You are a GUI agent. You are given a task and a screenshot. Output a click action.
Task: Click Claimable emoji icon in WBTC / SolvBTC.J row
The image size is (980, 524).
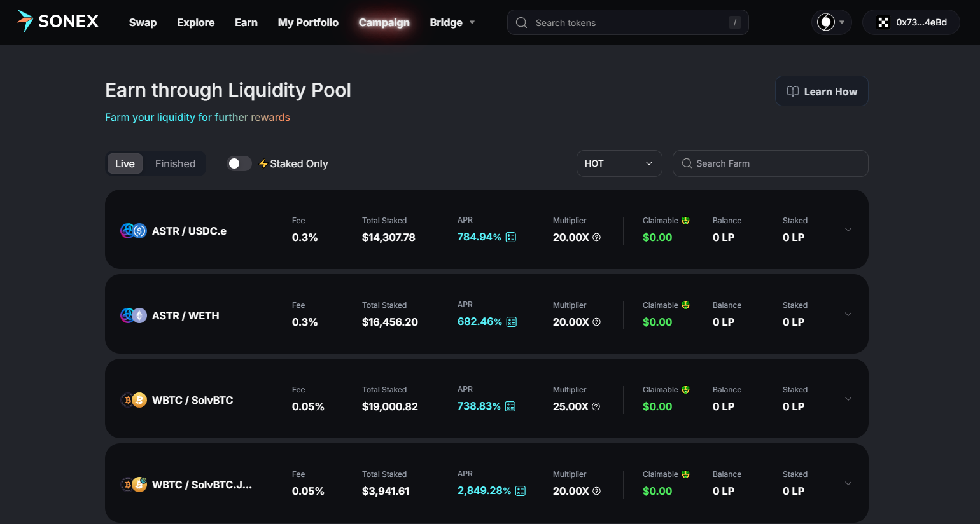(x=686, y=474)
